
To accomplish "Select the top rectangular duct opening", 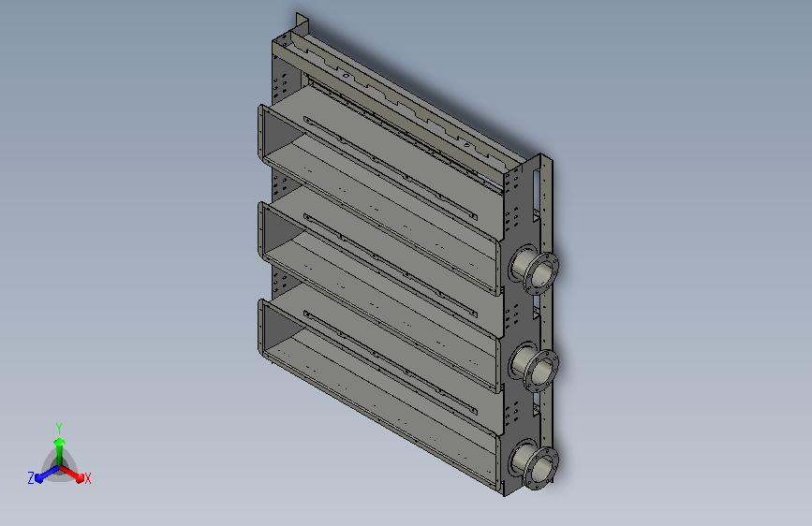I will (x=379, y=200).
